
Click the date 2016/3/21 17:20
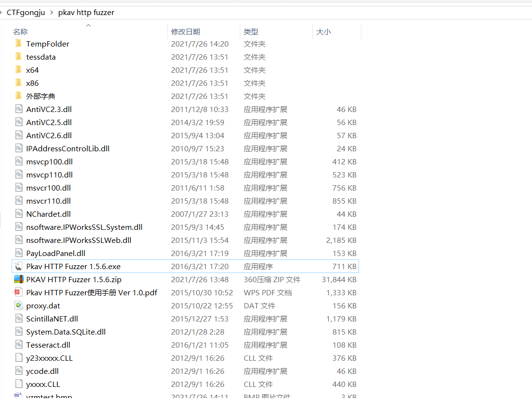click(x=200, y=266)
